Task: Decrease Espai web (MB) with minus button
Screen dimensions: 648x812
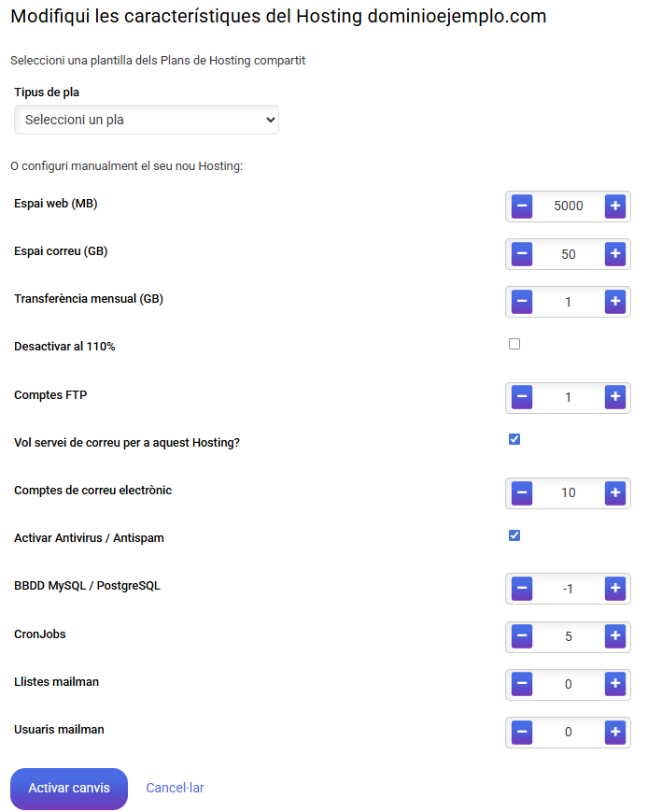Action: tap(522, 207)
